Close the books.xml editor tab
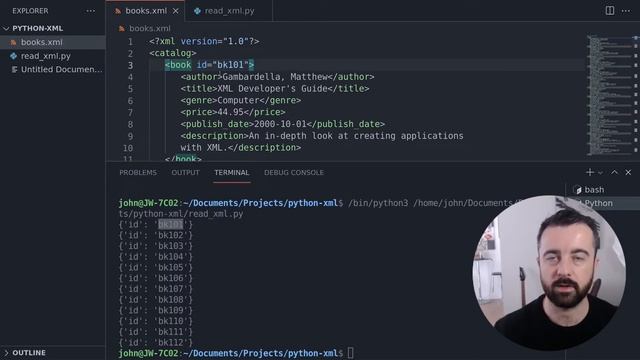 click(176, 11)
